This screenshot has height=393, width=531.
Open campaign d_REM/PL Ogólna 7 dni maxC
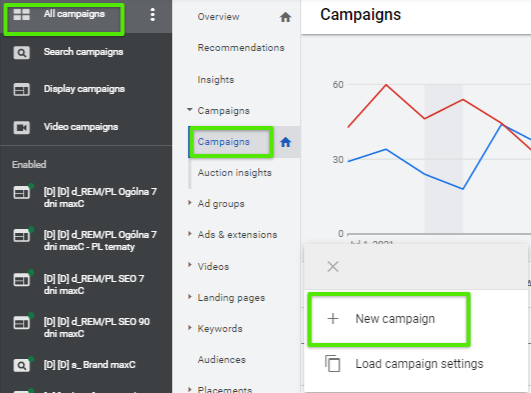(100, 198)
